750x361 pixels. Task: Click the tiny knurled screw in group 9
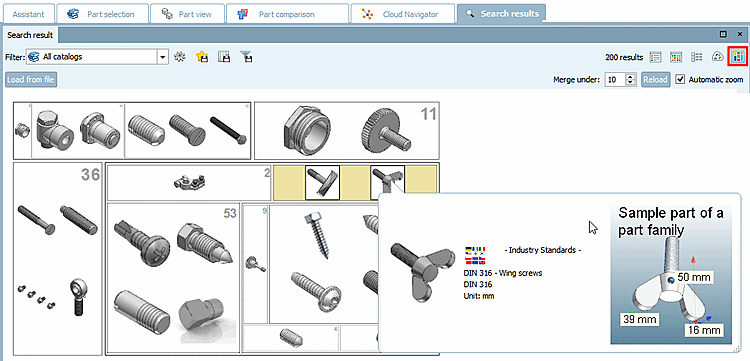click(255, 263)
